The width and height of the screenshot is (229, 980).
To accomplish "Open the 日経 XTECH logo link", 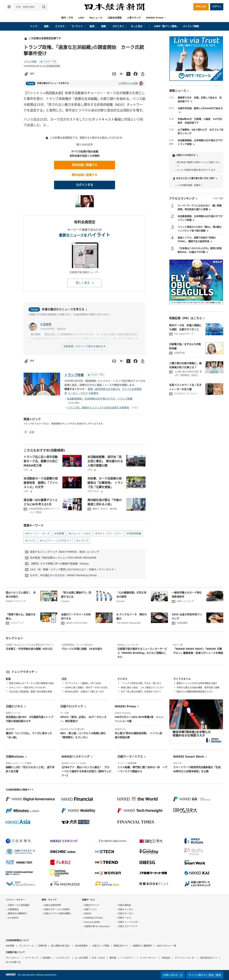I will coord(104,852).
